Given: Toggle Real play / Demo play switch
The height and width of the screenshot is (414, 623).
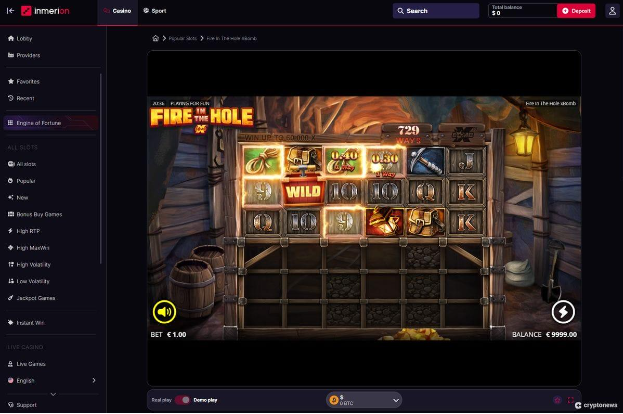Looking at the screenshot, I should click(x=183, y=400).
